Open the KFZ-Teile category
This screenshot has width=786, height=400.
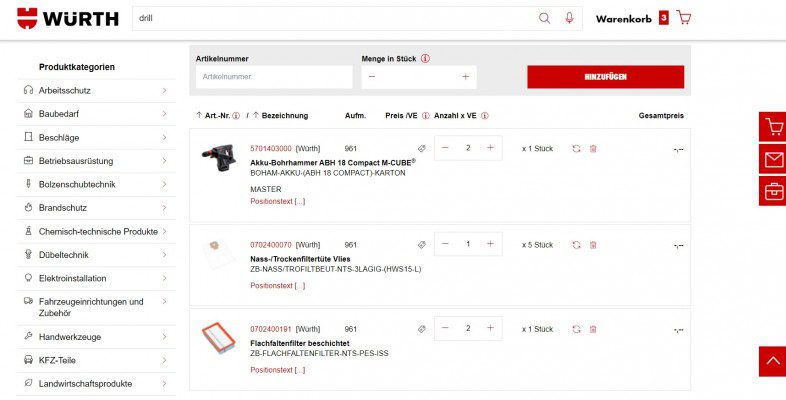pyautogui.click(x=96, y=360)
